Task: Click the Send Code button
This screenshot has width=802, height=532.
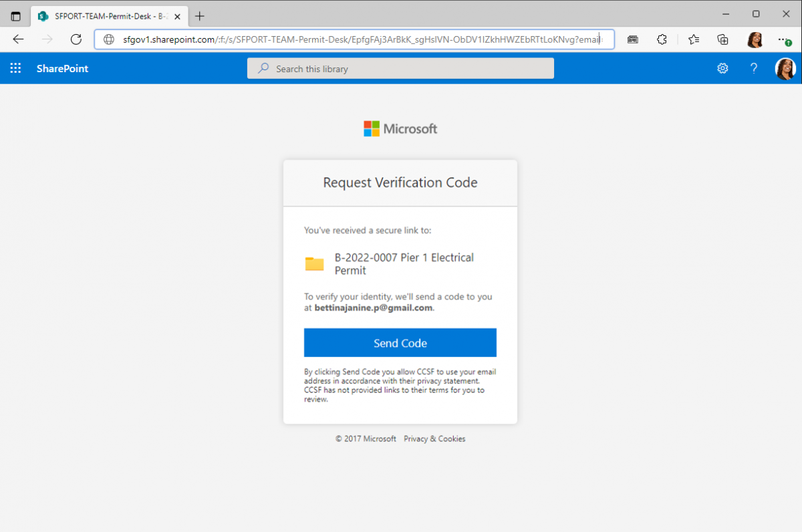Action: point(400,342)
